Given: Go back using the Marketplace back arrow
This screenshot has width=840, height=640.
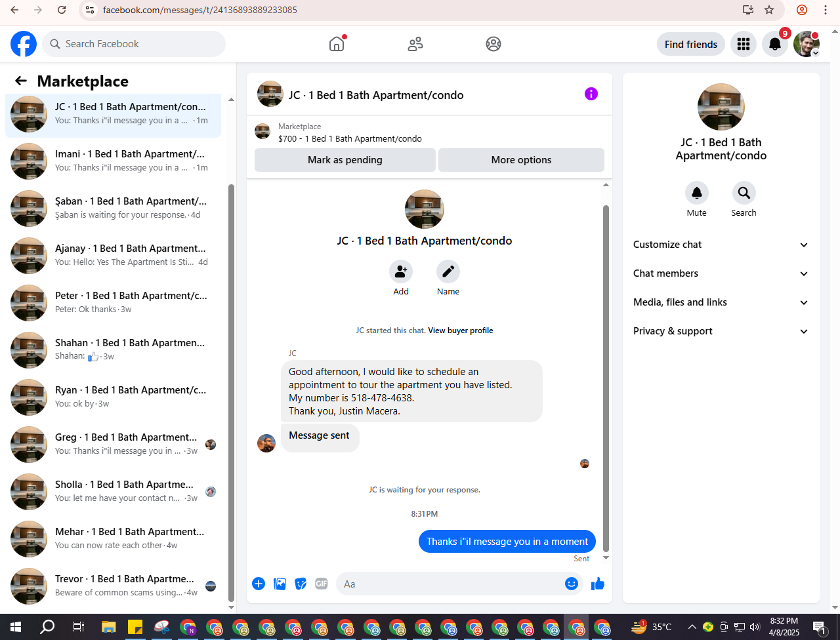Looking at the screenshot, I should (21, 81).
